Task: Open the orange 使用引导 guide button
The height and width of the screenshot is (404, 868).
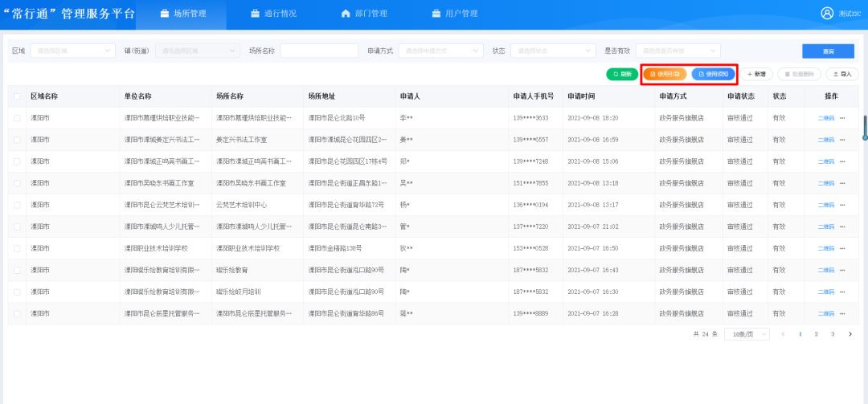Action: click(x=664, y=74)
